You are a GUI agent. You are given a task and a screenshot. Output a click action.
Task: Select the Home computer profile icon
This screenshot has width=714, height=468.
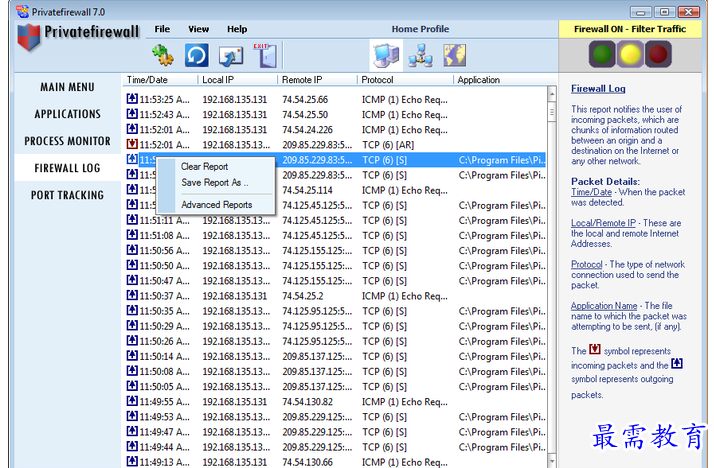(386, 55)
